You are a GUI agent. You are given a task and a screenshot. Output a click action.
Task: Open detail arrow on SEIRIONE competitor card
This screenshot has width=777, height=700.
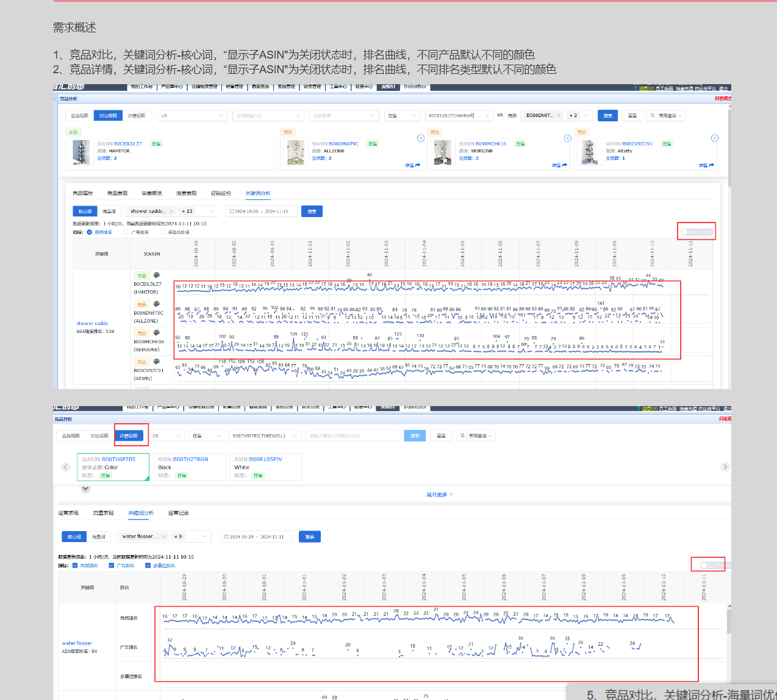point(560,165)
